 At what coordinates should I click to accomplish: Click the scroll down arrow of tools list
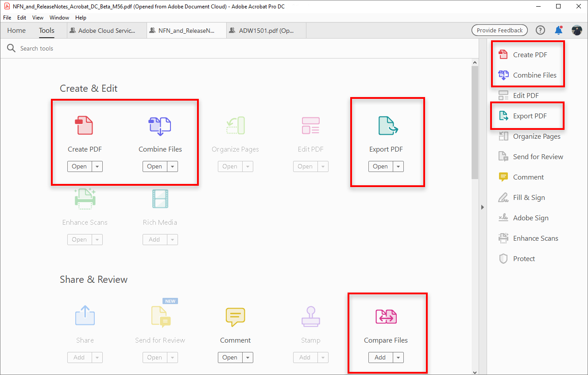[x=475, y=372]
